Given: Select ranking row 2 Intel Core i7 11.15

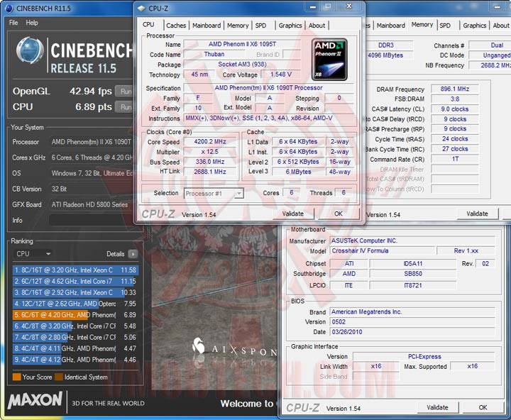Looking at the screenshot, I should point(75,281).
